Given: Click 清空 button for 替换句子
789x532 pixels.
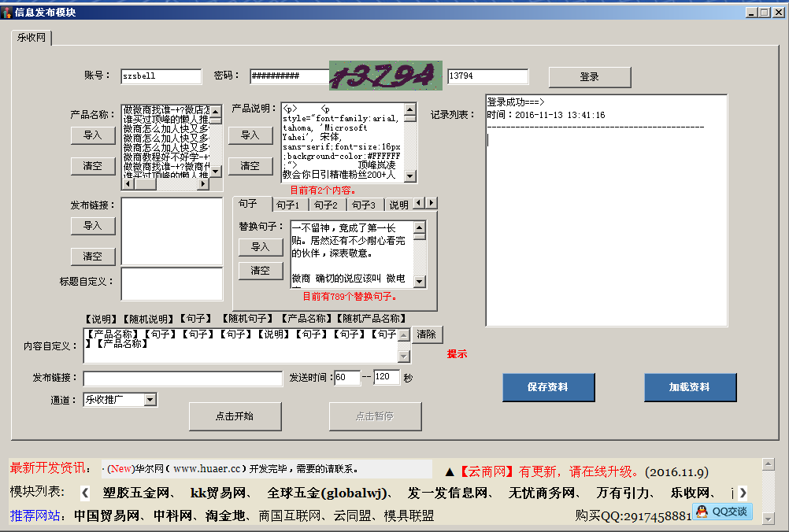Looking at the screenshot, I should pos(260,271).
